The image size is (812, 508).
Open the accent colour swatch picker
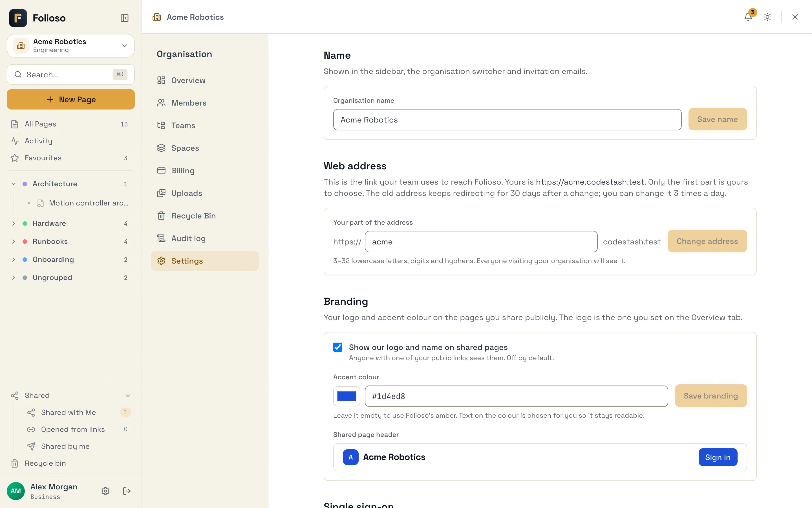pos(347,396)
